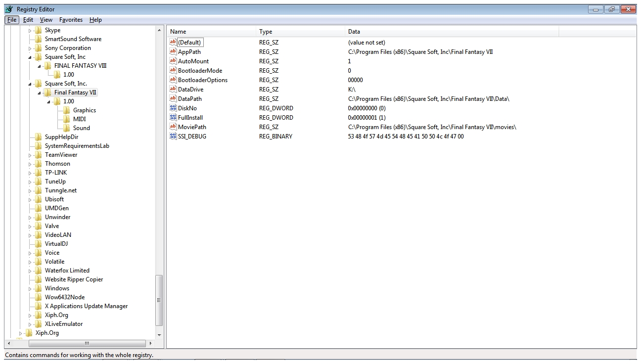This screenshot has width=641, height=364.
Task: Select the Website Ripper Copier key
Action: pos(74,279)
